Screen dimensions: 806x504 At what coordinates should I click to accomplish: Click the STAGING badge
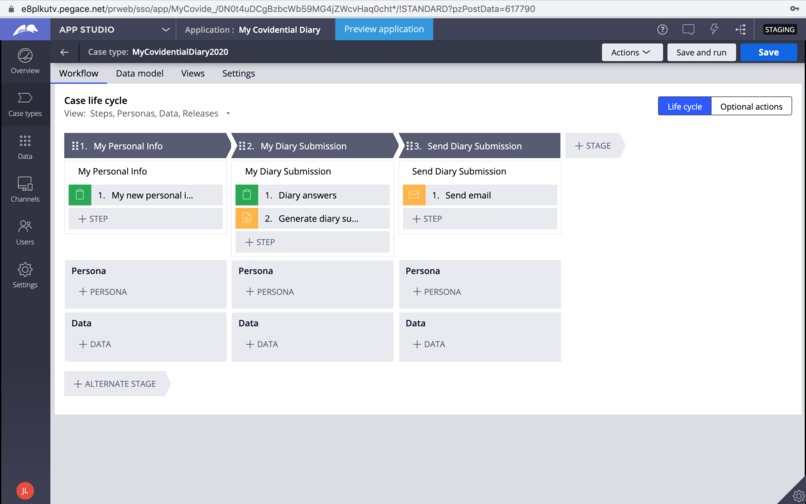pyautogui.click(x=779, y=29)
